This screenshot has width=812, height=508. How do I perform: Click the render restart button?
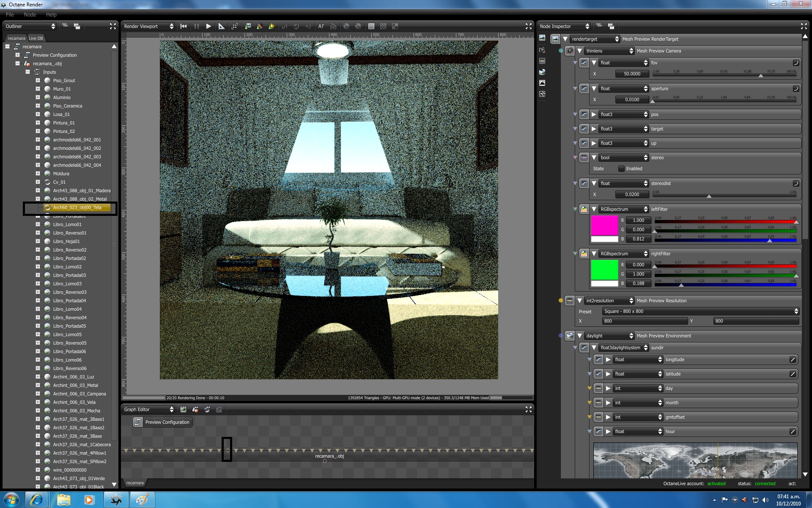point(184,26)
